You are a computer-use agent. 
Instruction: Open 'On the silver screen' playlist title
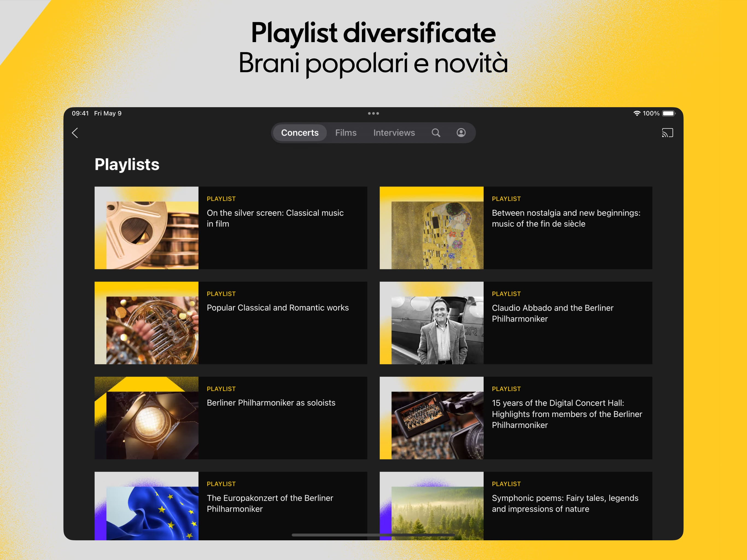coord(275,218)
